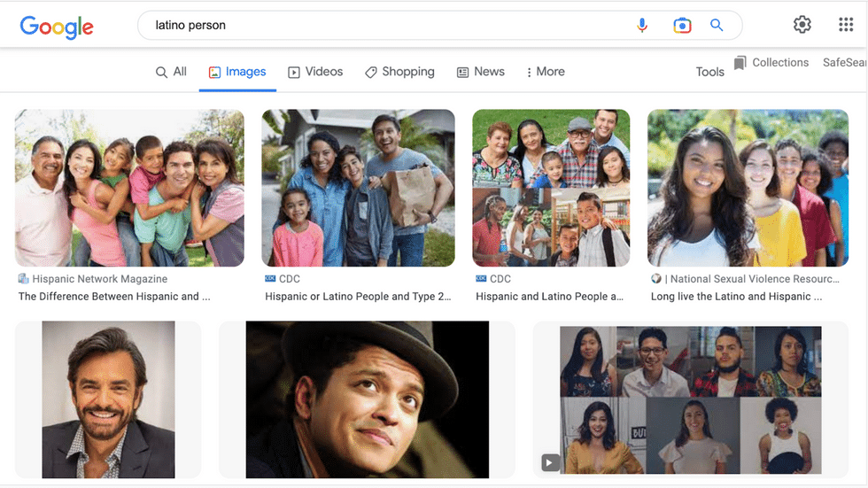Select the Shopping tab
Screen dimensions: 868x488
399,72
